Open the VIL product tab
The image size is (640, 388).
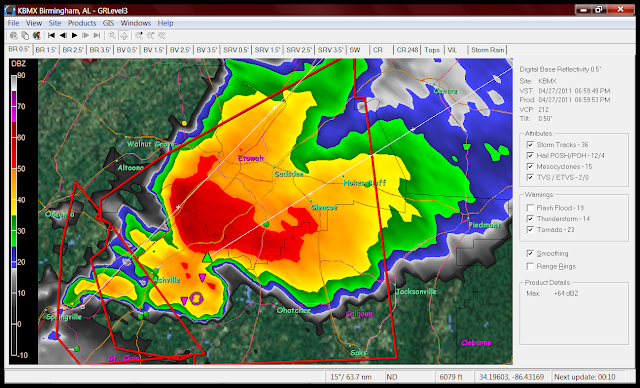(x=455, y=50)
